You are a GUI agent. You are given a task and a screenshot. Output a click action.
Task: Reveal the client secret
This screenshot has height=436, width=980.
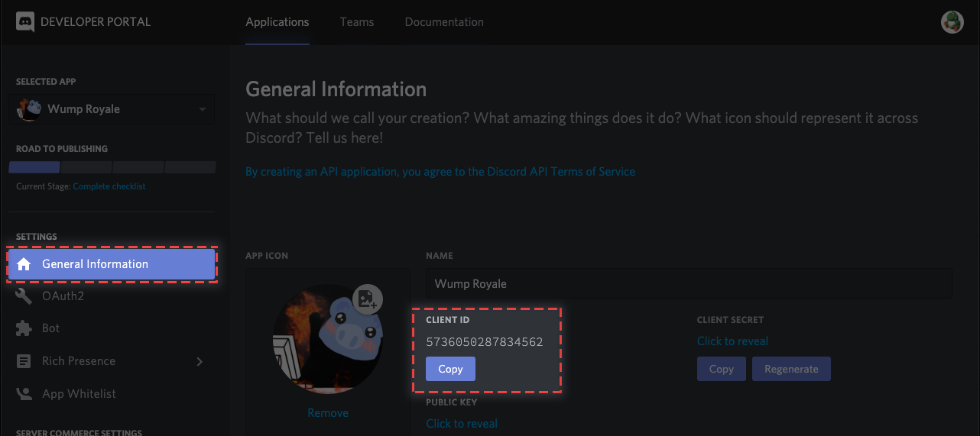click(x=732, y=341)
